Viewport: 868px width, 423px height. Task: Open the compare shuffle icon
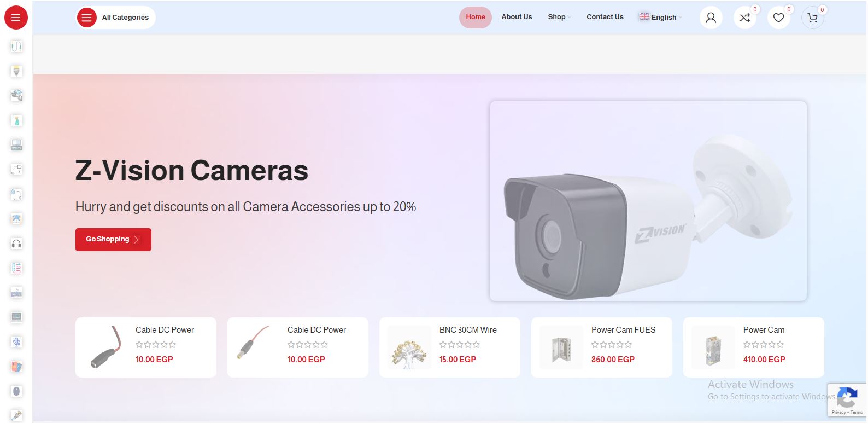pos(744,18)
